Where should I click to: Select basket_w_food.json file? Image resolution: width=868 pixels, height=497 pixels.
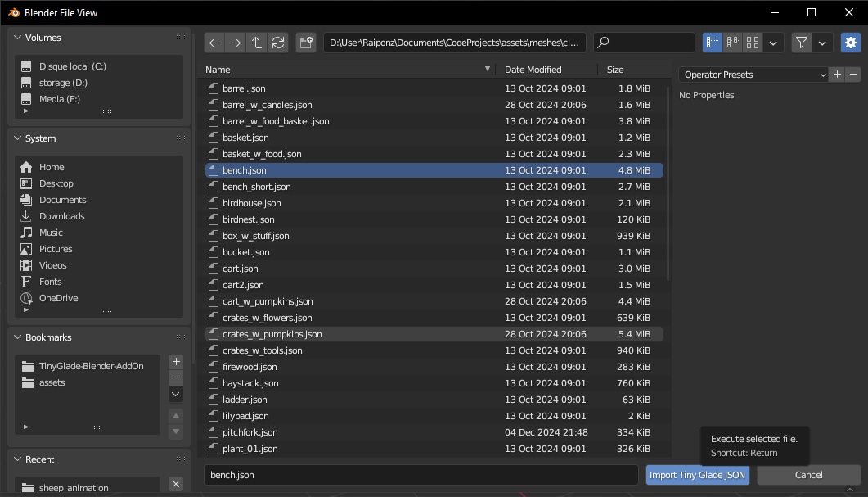tap(434, 154)
